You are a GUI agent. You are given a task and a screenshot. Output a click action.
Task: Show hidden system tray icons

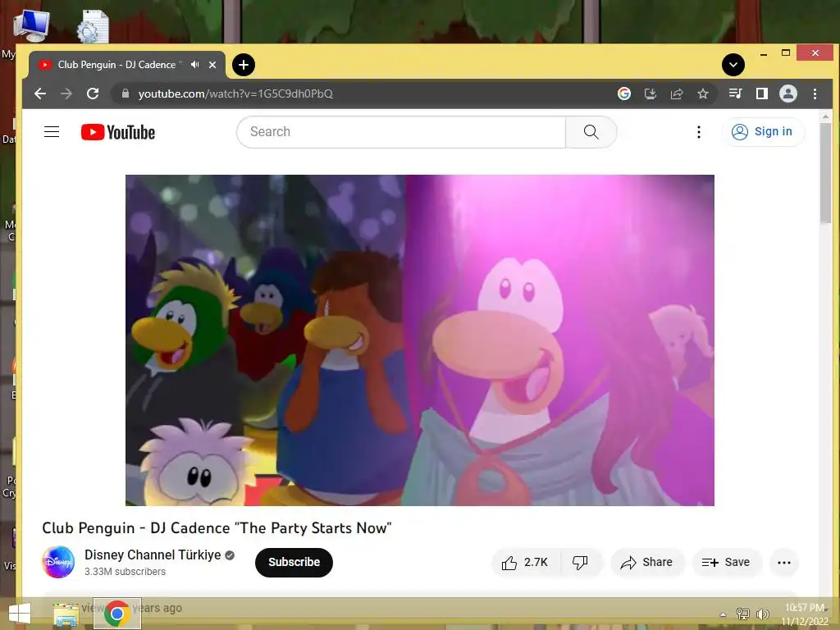click(724, 614)
